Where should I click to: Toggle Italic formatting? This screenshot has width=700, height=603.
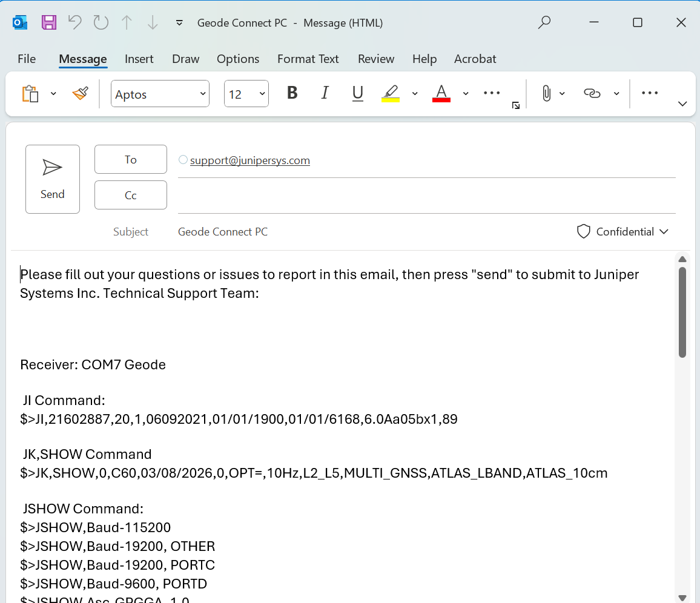[x=325, y=93]
